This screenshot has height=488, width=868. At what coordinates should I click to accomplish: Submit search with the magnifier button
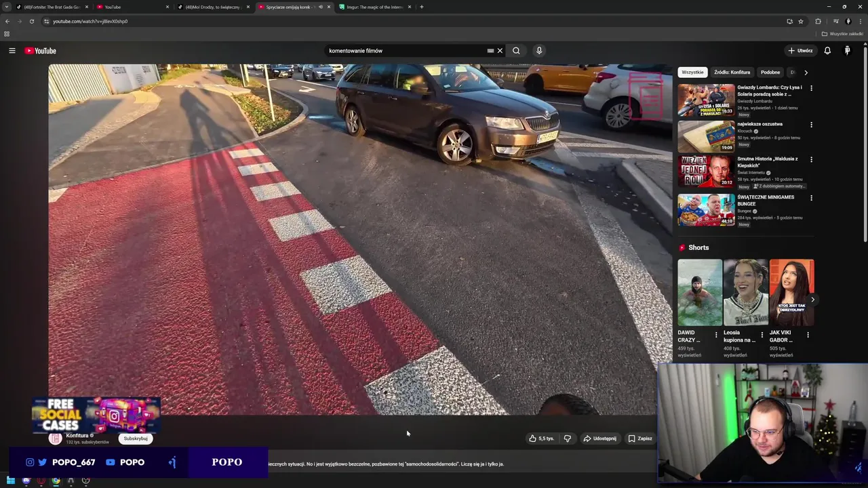516,51
